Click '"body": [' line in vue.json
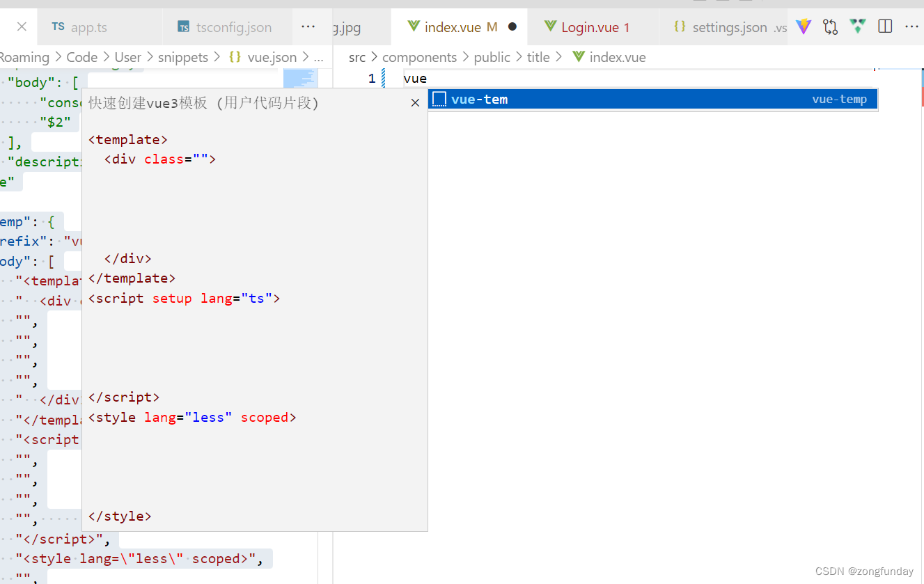 (43, 82)
